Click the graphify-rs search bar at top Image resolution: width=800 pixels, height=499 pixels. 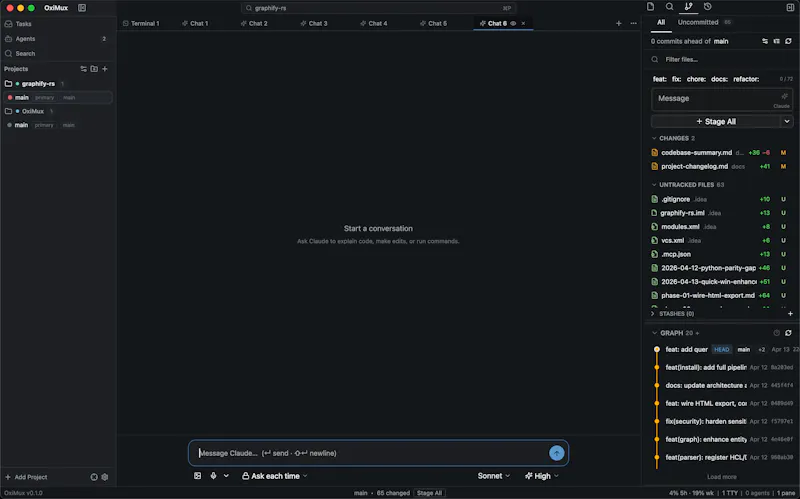pos(378,8)
